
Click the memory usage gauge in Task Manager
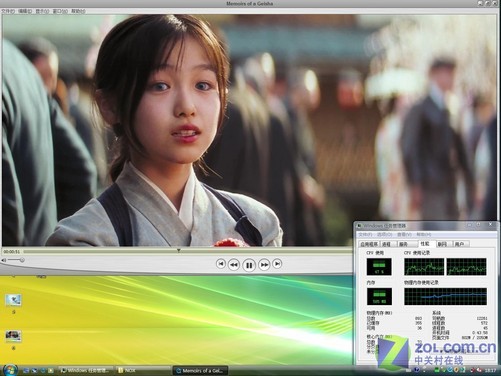(379, 296)
